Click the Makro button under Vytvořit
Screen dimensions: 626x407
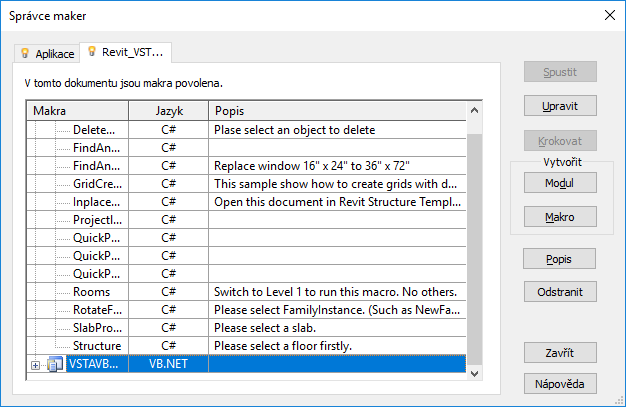coord(560,217)
